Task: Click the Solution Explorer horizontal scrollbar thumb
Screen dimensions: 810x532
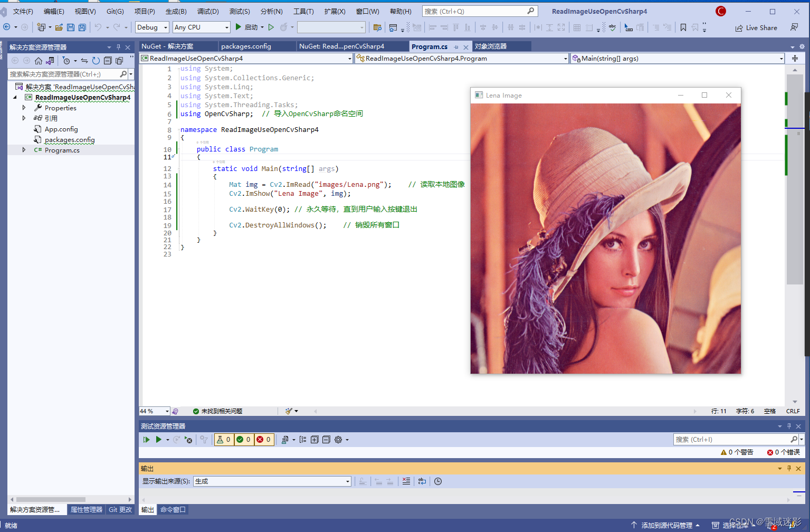Action: pyautogui.click(x=51, y=499)
